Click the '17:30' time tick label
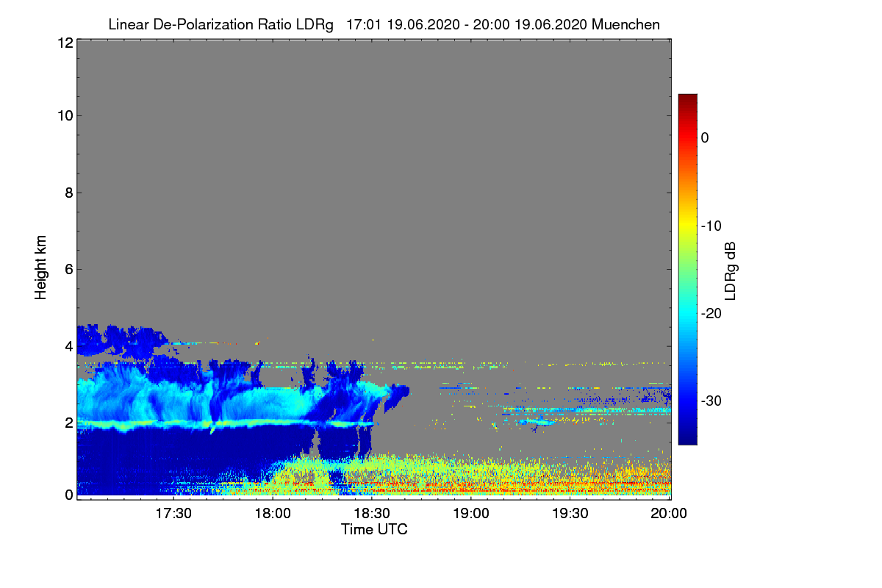Viewport: 882px width, 588px height. pos(173,514)
